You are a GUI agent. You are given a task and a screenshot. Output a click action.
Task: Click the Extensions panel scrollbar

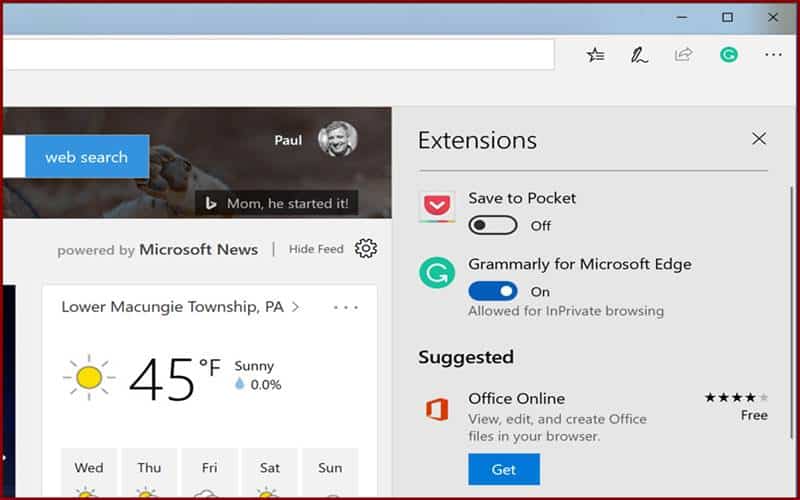coord(792,312)
